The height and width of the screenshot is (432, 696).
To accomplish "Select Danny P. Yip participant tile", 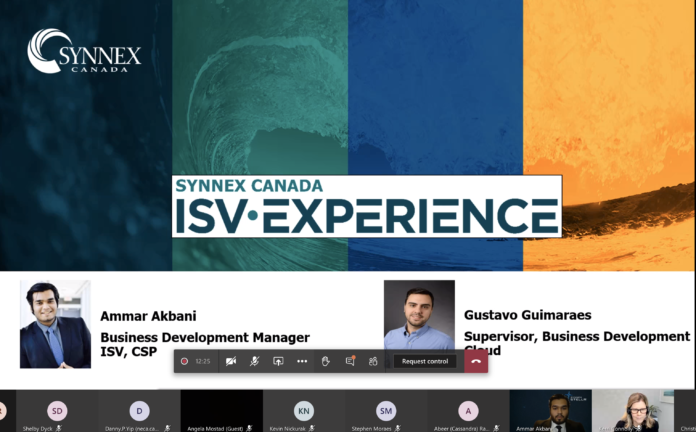I will [x=139, y=411].
